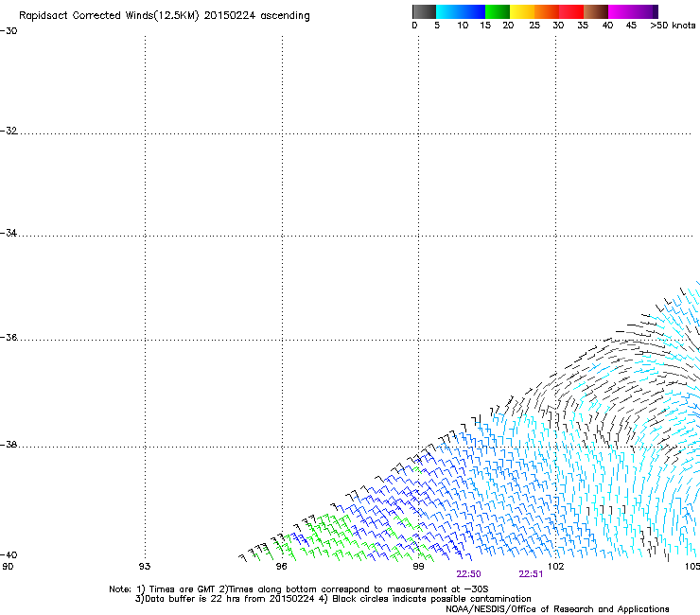Click the plot title 'Rapidscat Corrected Winds(12.5KM)'
Image resolution: width=700 pixels, height=615 pixels.
[109, 16]
